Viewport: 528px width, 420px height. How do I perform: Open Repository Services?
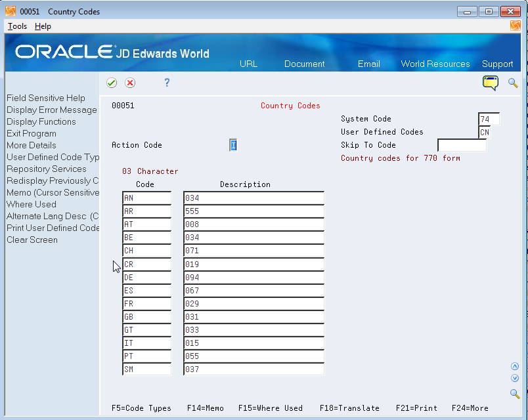47,169
